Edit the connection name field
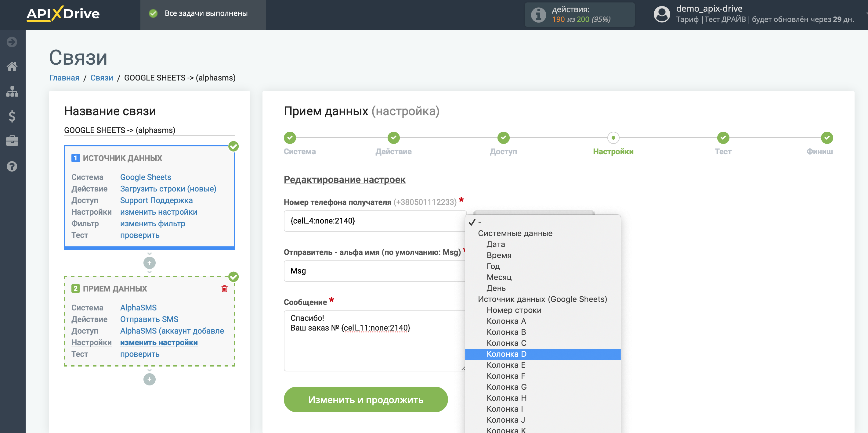The height and width of the screenshot is (433, 868). [149, 130]
